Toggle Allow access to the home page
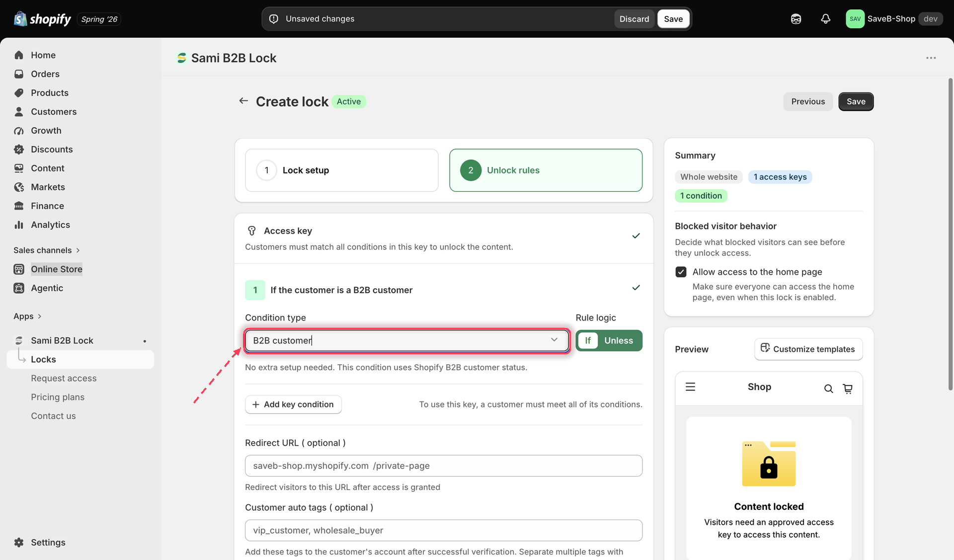Image resolution: width=954 pixels, height=560 pixels. tap(681, 272)
